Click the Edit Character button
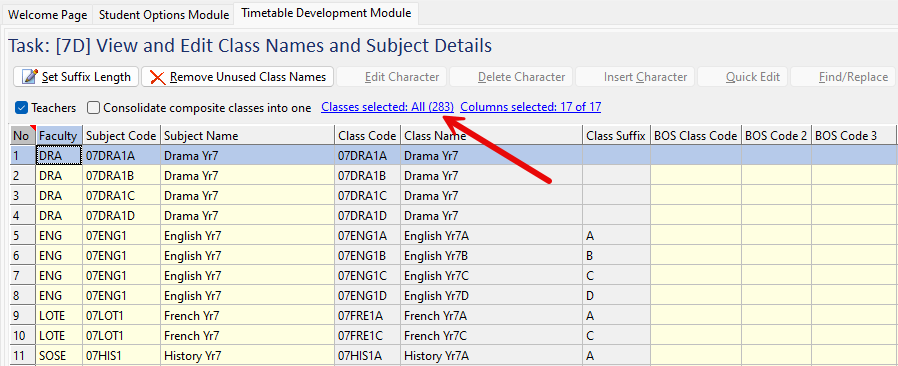This screenshot has width=898, height=366. [x=392, y=77]
